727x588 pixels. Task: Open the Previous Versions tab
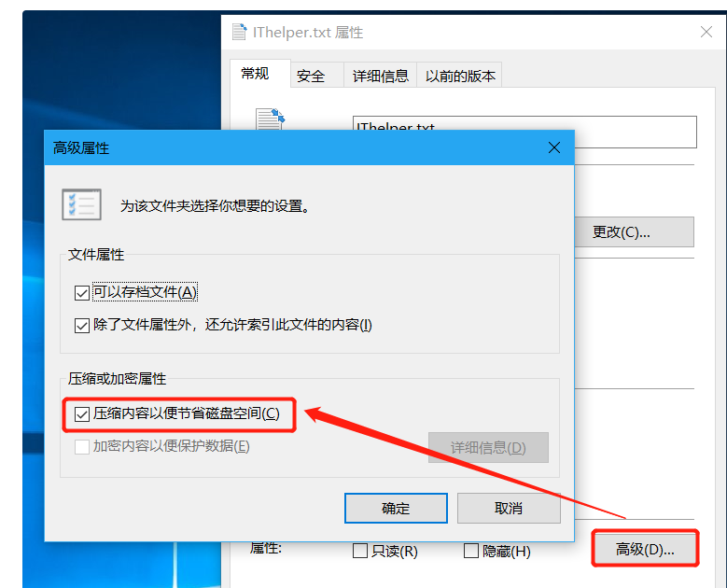coord(459,75)
